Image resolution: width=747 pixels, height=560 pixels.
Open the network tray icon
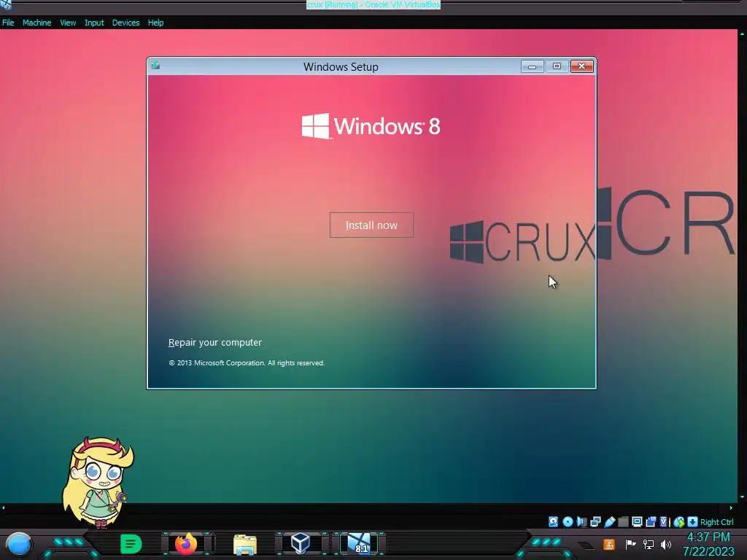648,544
